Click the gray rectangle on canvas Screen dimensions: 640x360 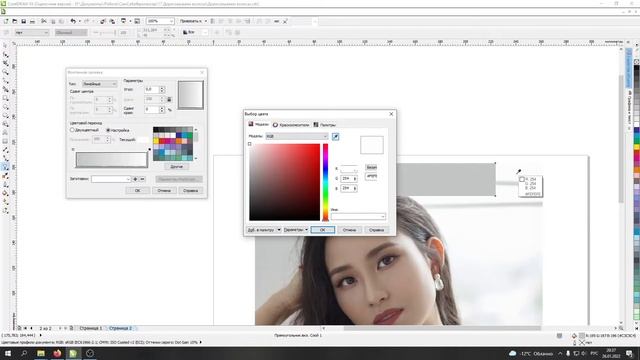pyautogui.click(x=446, y=179)
